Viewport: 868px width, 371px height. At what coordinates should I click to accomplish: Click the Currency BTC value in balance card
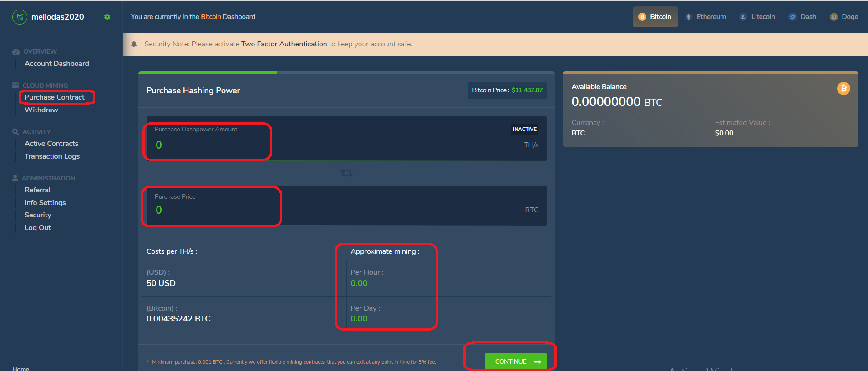(578, 133)
